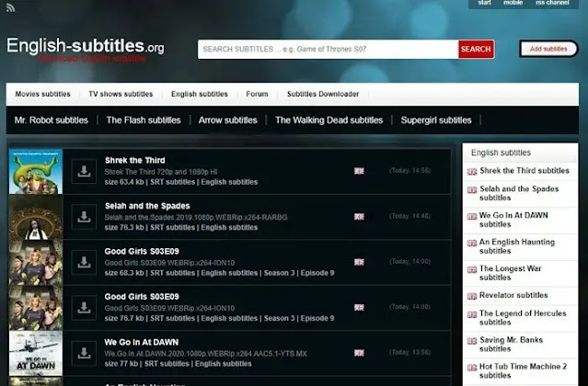Go to the Forum menu item
The height and width of the screenshot is (386, 588).
[x=257, y=94]
